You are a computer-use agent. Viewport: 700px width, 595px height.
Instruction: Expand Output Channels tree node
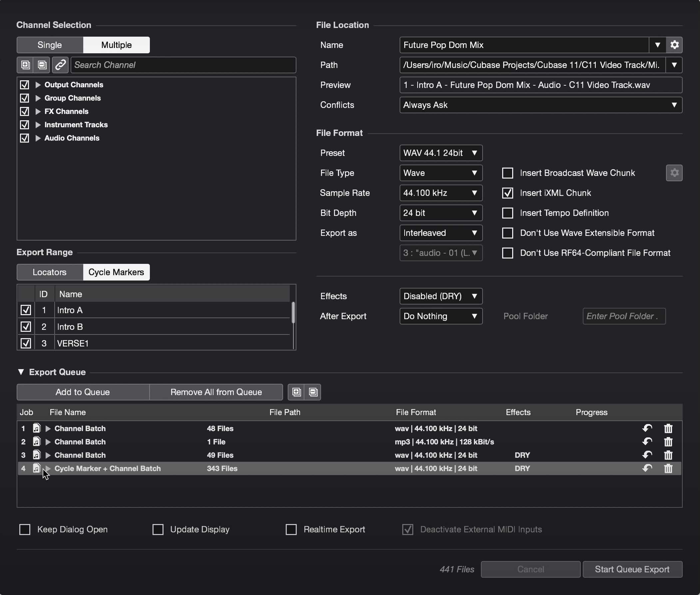point(38,85)
